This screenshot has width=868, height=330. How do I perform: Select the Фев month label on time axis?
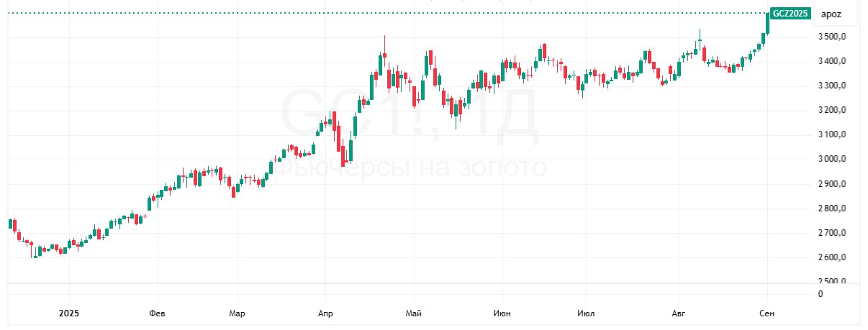(x=157, y=313)
